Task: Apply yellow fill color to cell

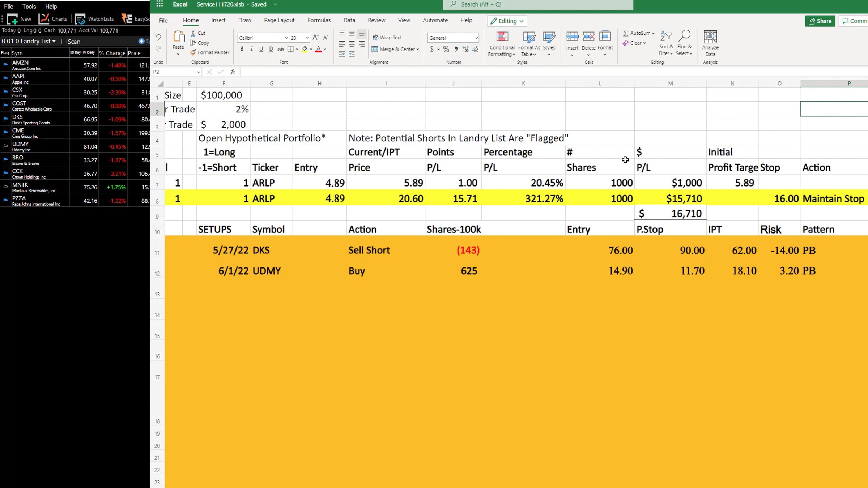Action: [x=305, y=49]
